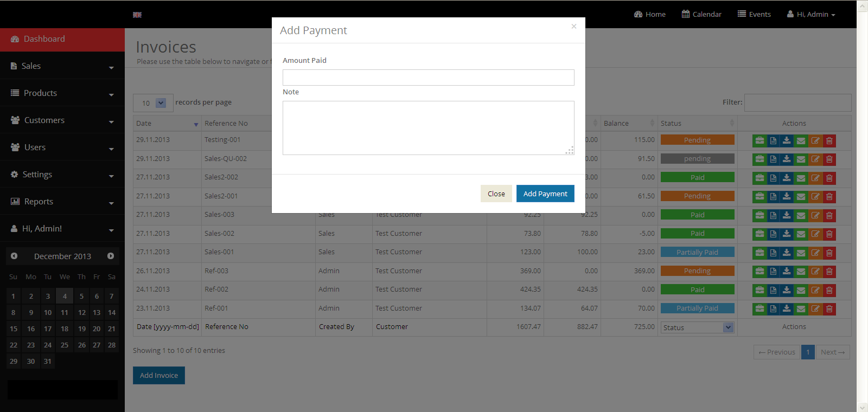
Task: Click the Add Payment submit button
Action: 545,194
